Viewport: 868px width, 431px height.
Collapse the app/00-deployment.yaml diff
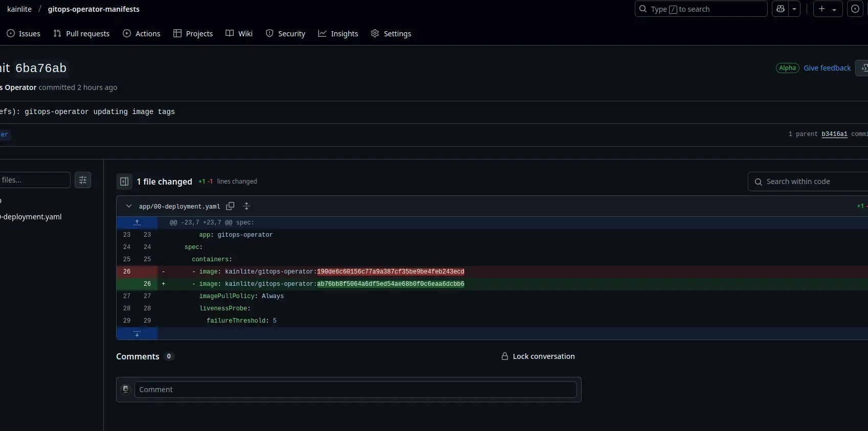129,206
